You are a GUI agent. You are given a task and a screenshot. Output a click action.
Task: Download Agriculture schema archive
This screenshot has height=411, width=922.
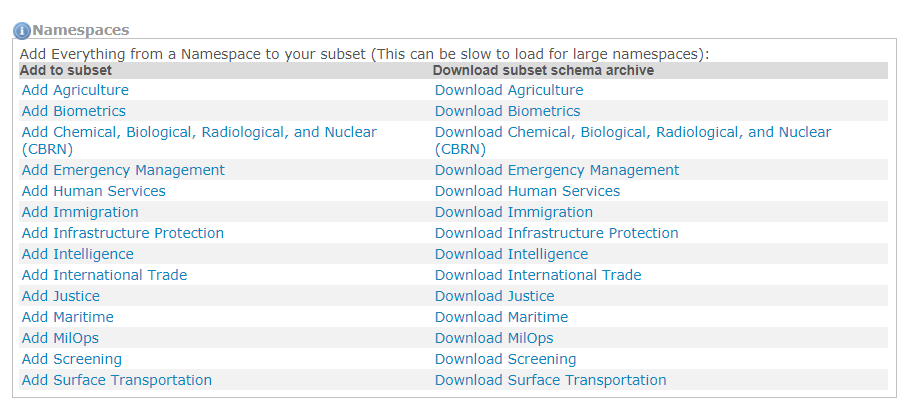(509, 90)
